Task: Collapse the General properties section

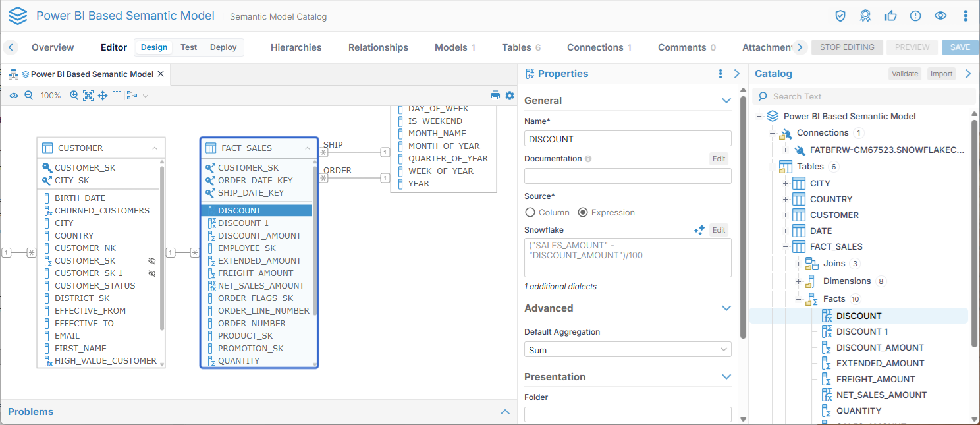Action: coord(726,101)
